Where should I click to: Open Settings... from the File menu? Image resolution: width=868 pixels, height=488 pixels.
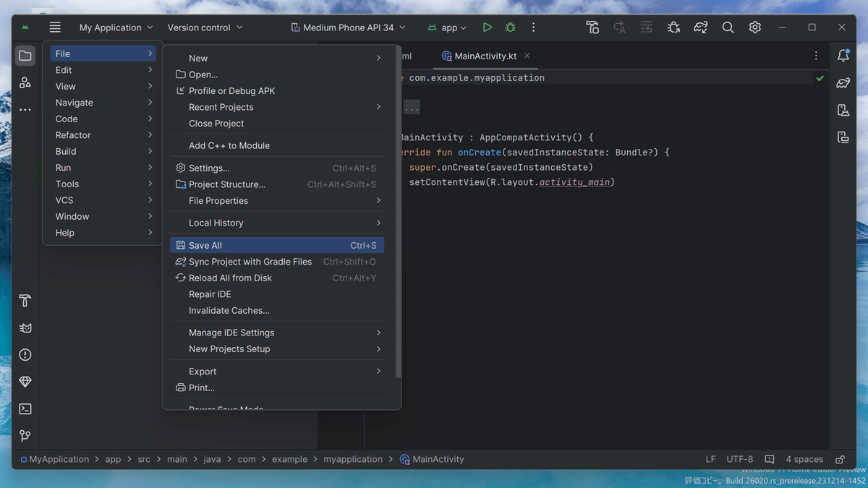click(x=277, y=168)
